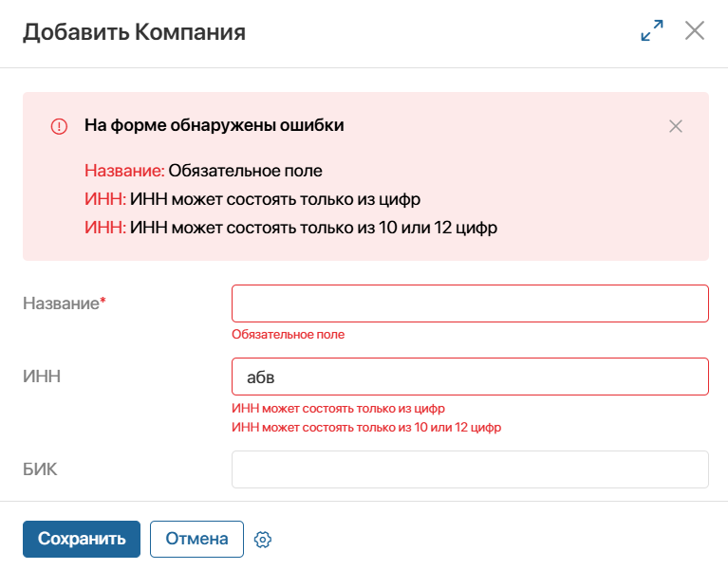Click the Отмена button
Viewport: 728px width, 570px height.
point(196,539)
